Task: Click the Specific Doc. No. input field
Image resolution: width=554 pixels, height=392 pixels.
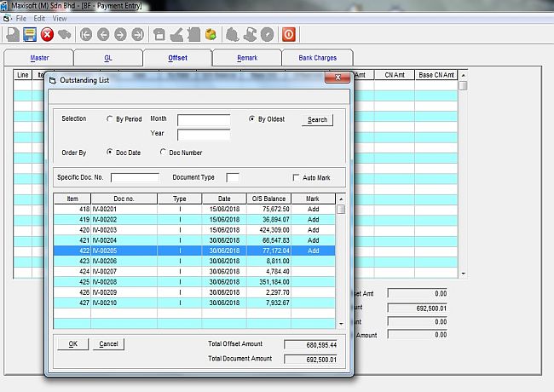Action: 135,178
